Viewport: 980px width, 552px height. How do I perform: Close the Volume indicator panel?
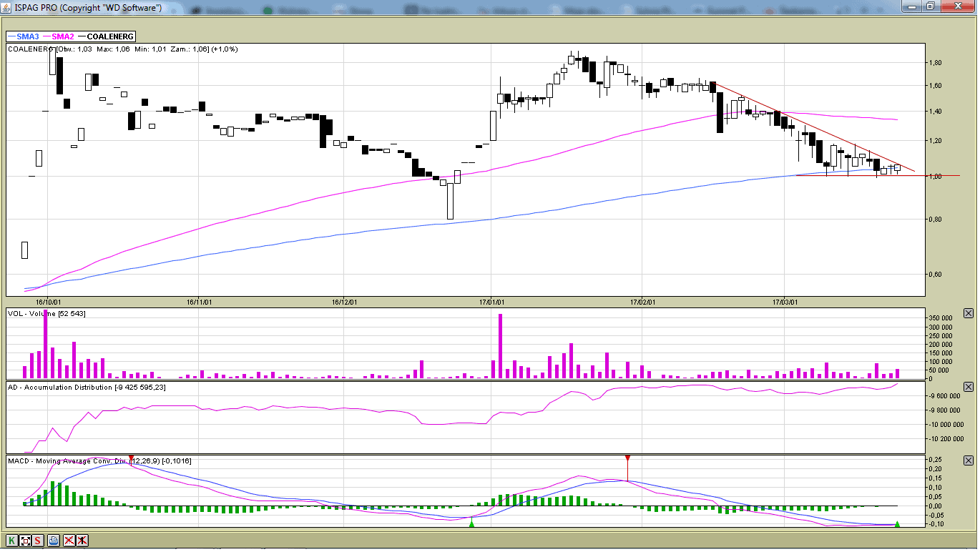[969, 313]
